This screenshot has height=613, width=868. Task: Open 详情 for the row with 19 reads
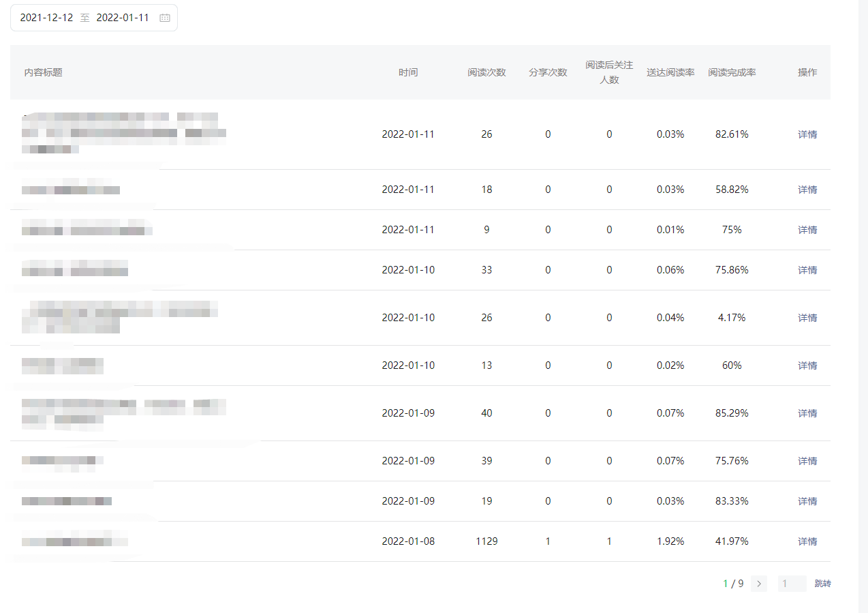point(807,501)
